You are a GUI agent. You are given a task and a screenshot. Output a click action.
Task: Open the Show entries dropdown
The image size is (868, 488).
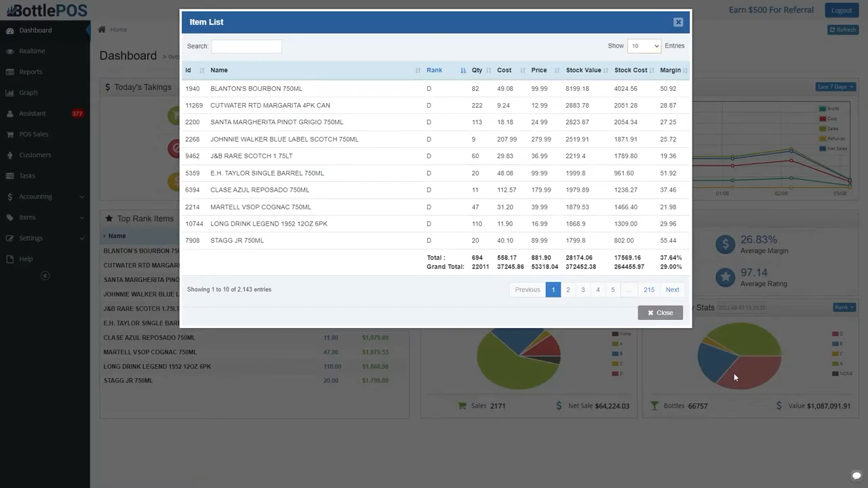(x=644, y=46)
